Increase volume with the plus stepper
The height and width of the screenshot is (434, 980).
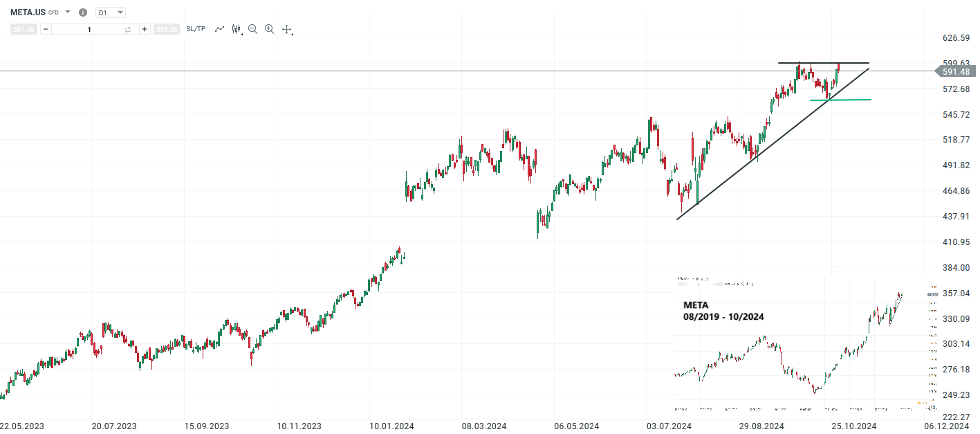[143, 29]
